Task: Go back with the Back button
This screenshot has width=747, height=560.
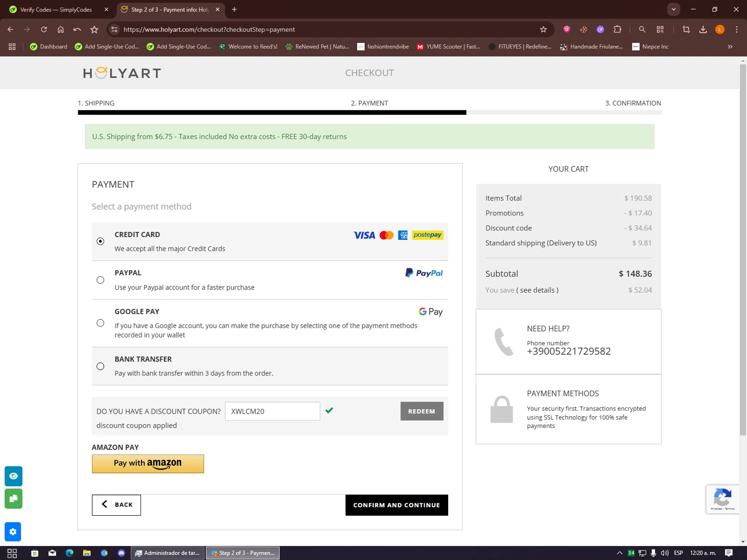Action: tap(117, 505)
